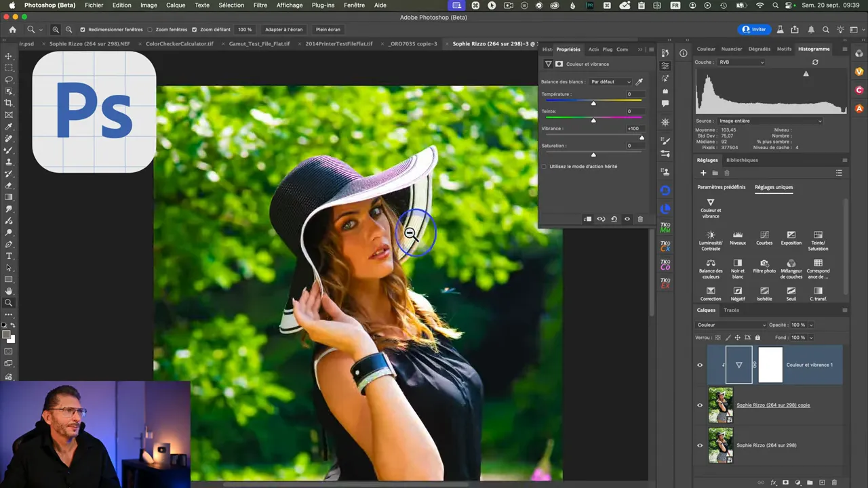Viewport: 868px width, 488px height.
Task: Select the Type (T) tool
Action: point(9,256)
